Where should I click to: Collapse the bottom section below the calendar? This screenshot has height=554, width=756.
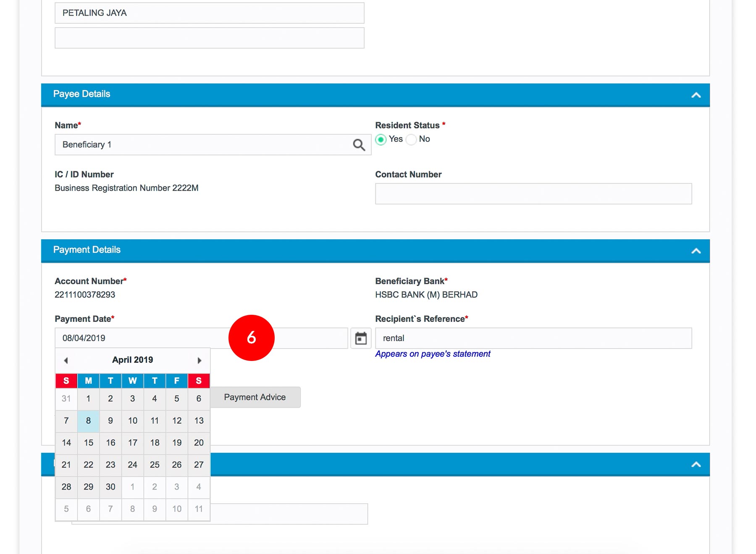696,464
